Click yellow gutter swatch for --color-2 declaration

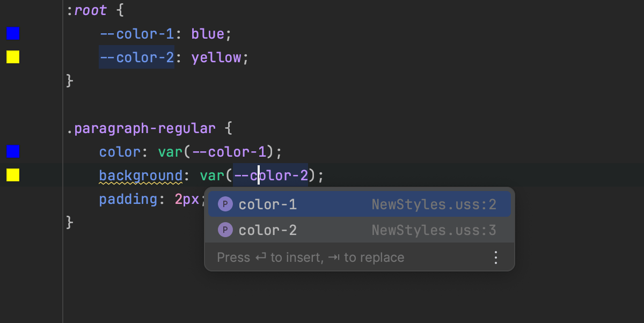(13, 57)
